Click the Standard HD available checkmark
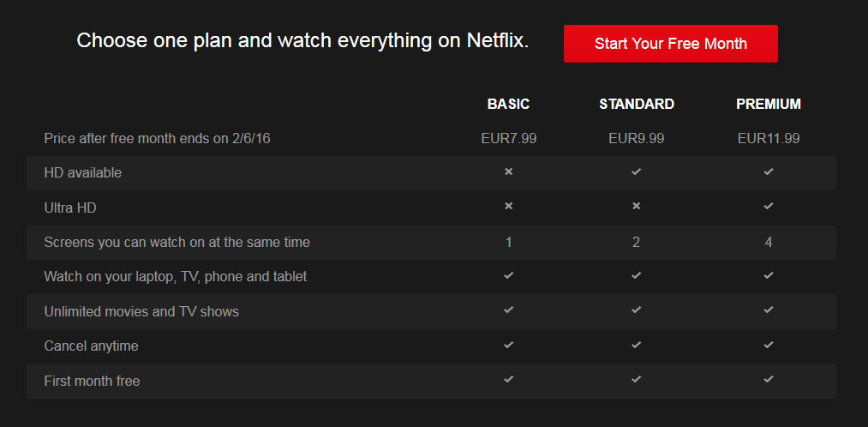 [x=636, y=172]
